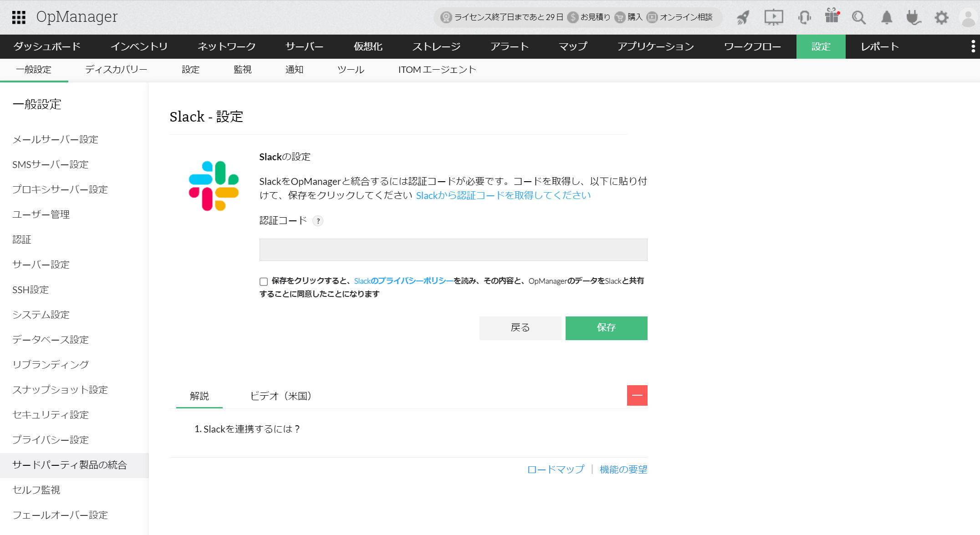The height and width of the screenshot is (535, 980).
Task: Switch to the ビデオ（米国）tab
Action: (x=281, y=396)
